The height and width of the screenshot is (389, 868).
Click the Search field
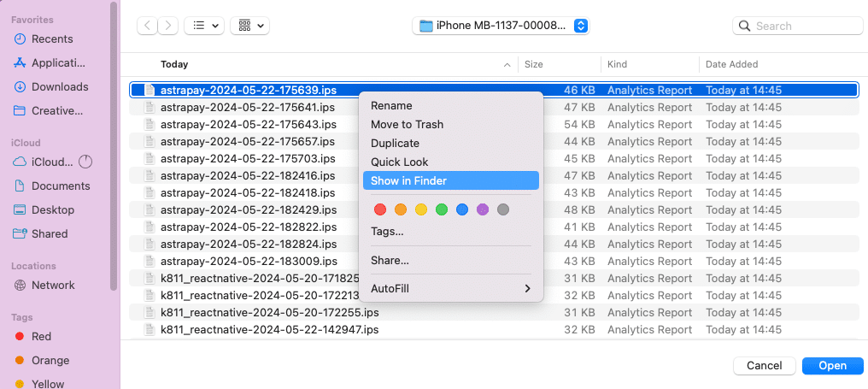(x=801, y=26)
